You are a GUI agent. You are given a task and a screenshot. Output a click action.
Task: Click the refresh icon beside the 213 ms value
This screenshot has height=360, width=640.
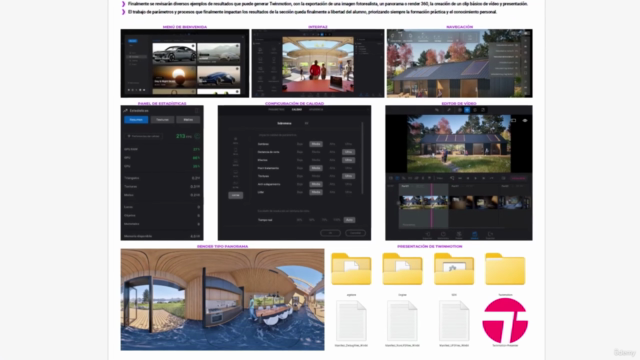198,136
